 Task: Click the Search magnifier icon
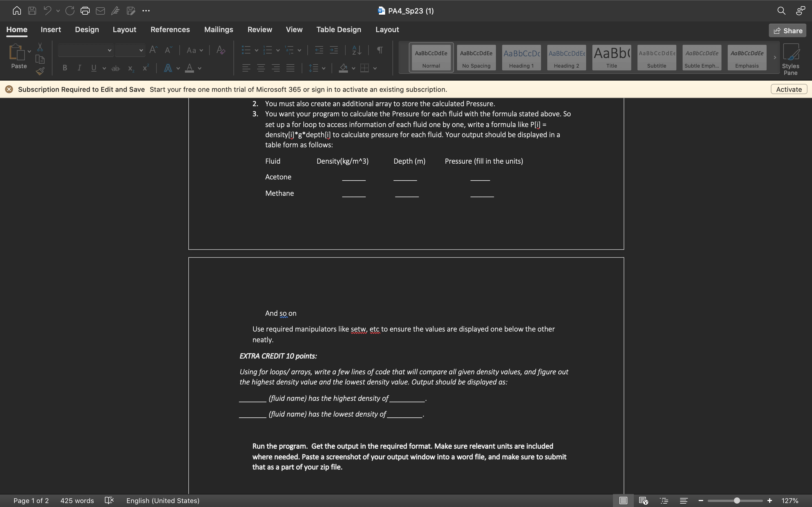(x=781, y=11)
